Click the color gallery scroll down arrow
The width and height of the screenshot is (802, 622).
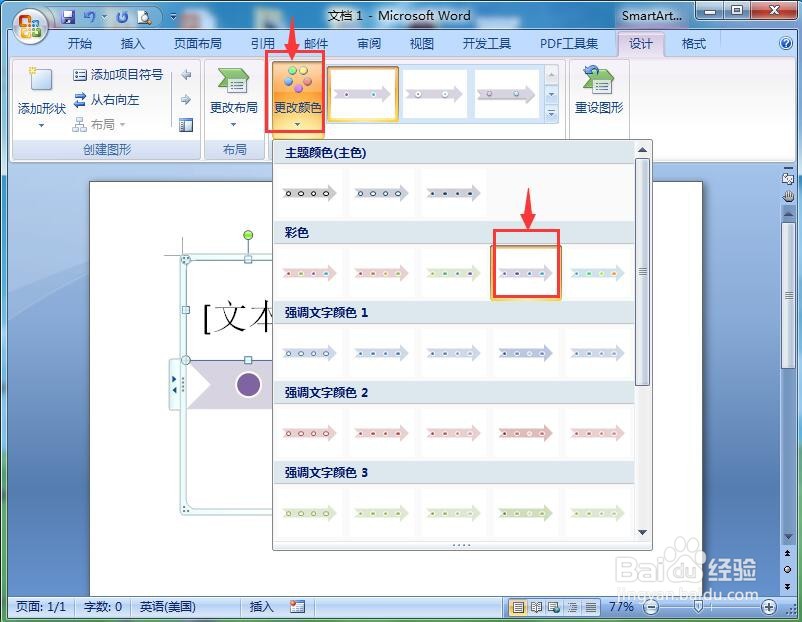642,532
